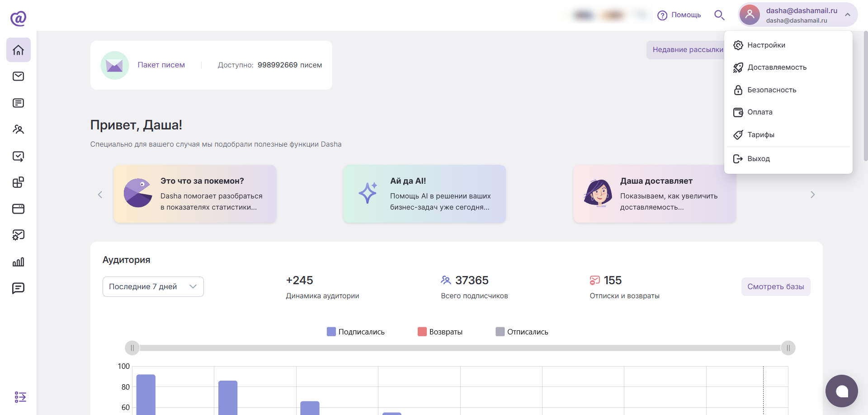
Task: Open the Пакет писем link
Action: coord(161,65)
